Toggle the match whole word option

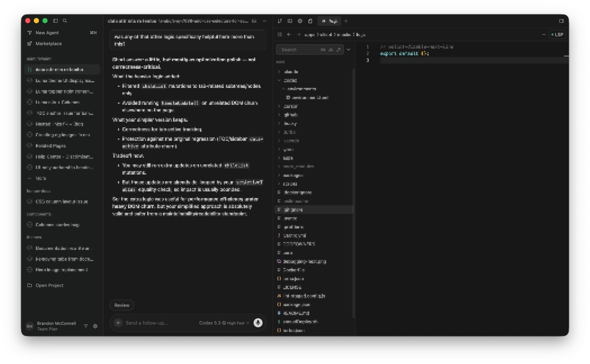330,50
